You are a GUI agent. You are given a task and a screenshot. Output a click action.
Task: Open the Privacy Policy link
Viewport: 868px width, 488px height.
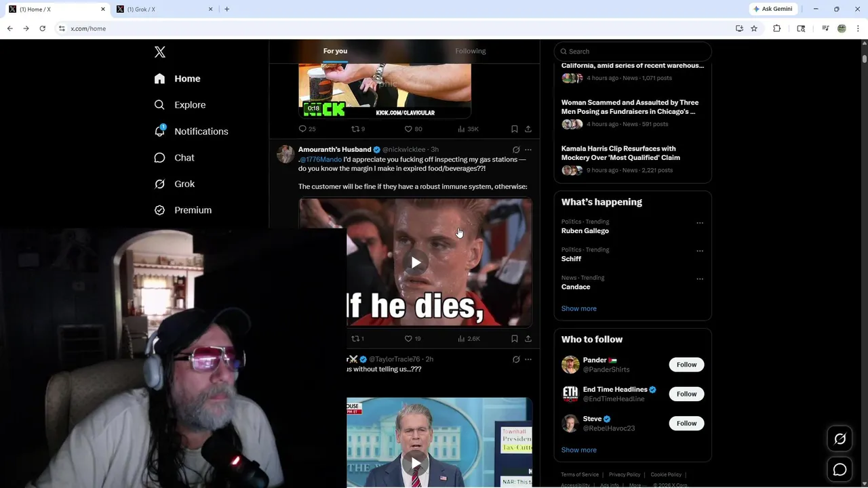[625, 474]
